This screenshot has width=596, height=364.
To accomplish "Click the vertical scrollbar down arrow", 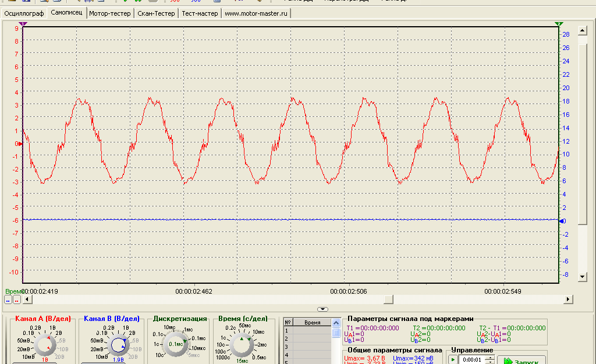I will tap(582, 277).
